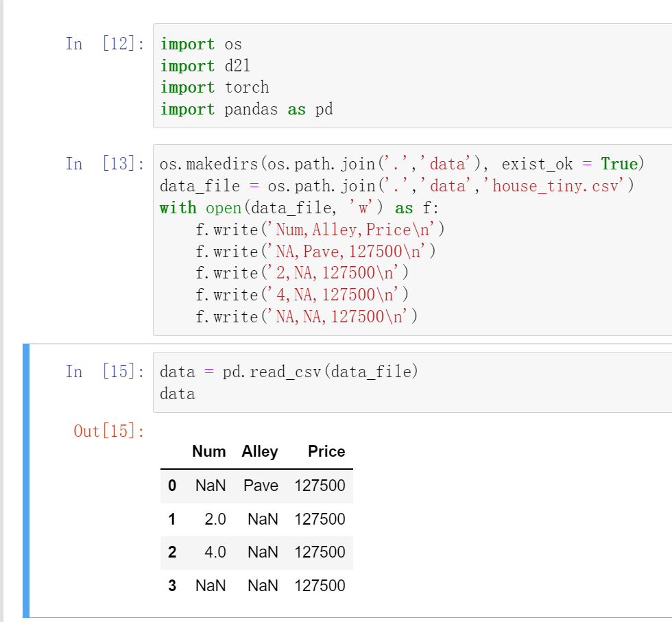The image size is (672, 622).
Task: Click the In [12] cell prompt
Action: pyautogui.click(x=105, y=44)
